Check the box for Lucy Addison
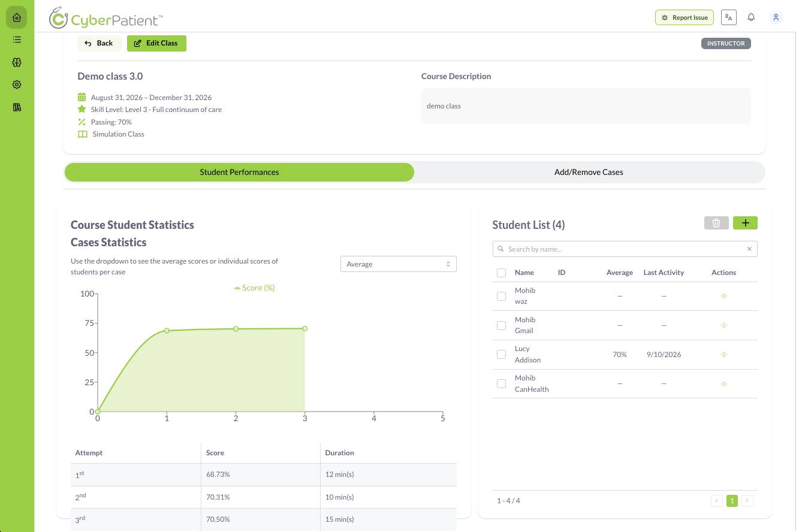The width and height of the screenshot is (796, 532). click(x=502, y=355)
